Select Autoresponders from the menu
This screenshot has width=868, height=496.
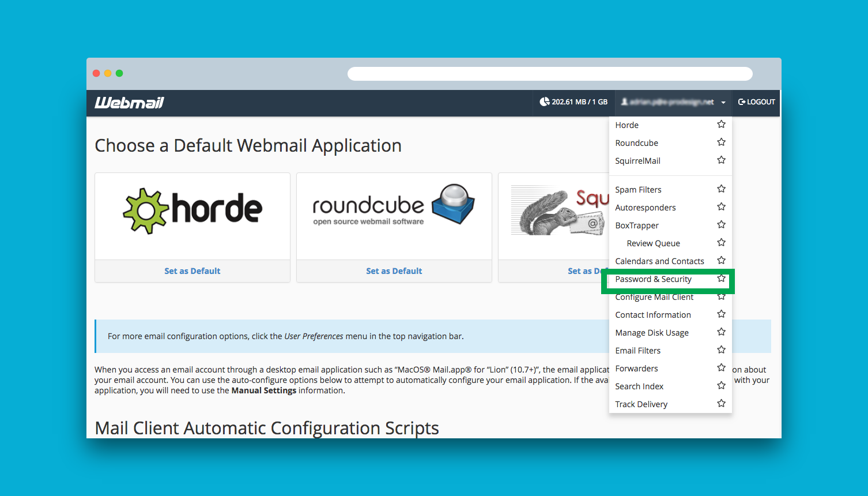point(646,208)
